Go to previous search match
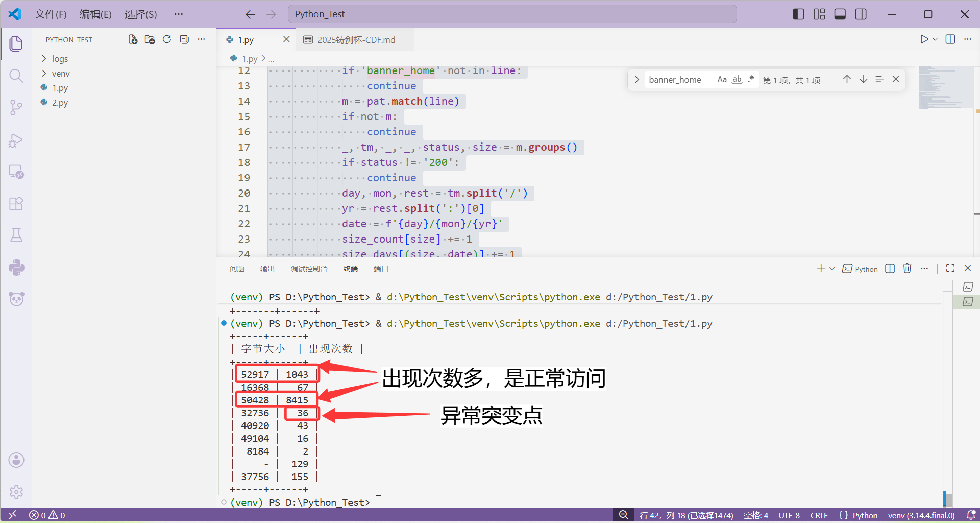The image size is (980, 523). coord(847,79)
